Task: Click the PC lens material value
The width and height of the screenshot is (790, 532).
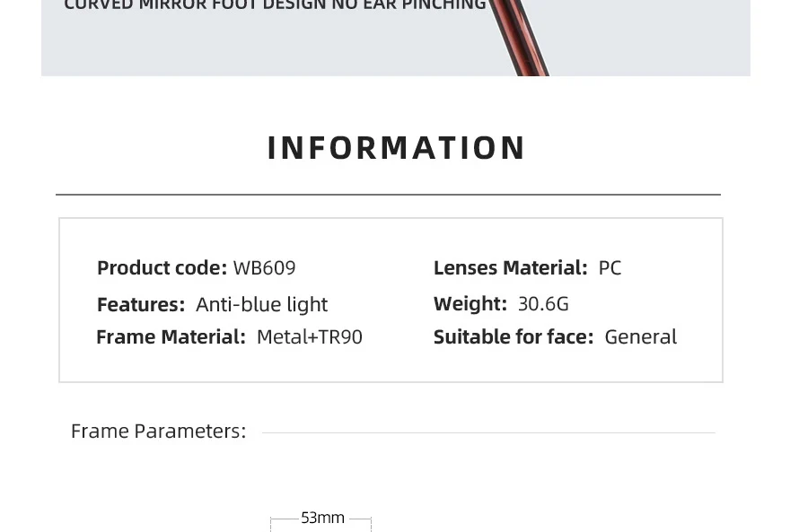Action: coord(610,267)
